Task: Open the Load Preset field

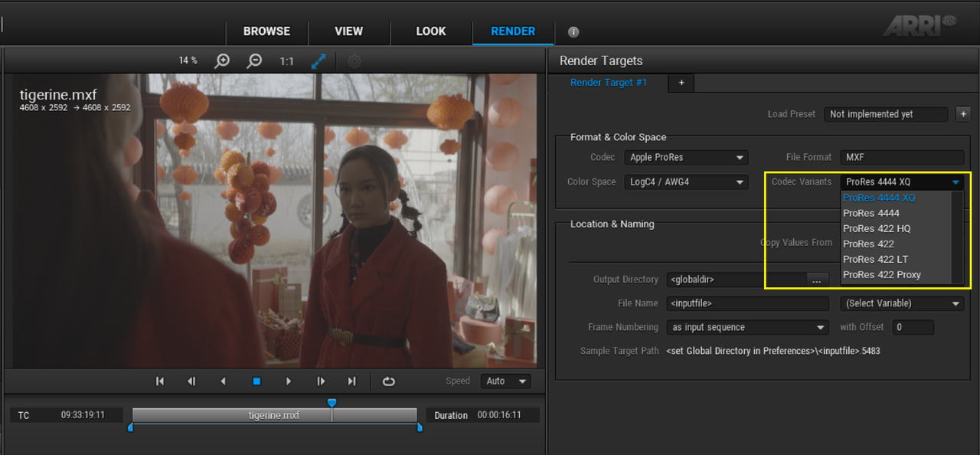Action: [886, 114]
